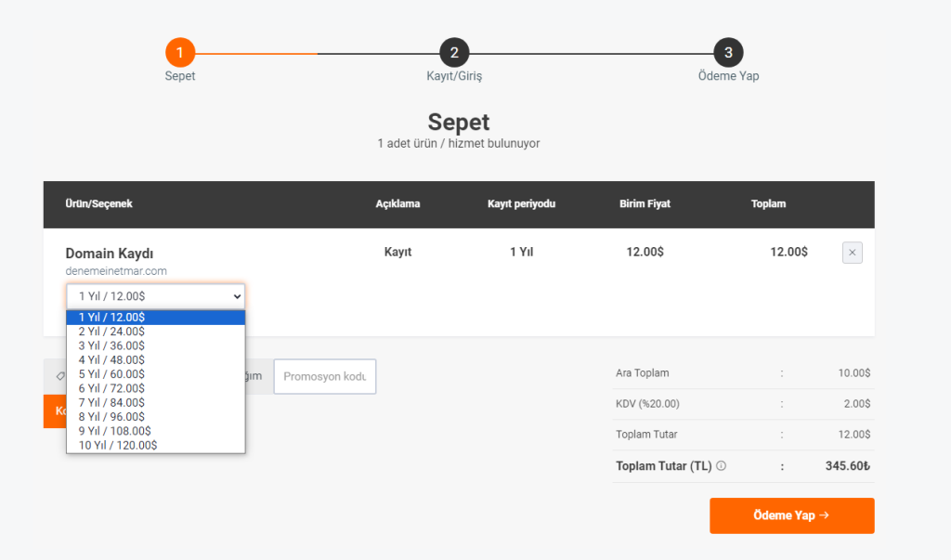The width and height of the screenshot is (951, 560).
Task: Select the 5 Yıl / 60.00$ option
Action: point(156,374)
